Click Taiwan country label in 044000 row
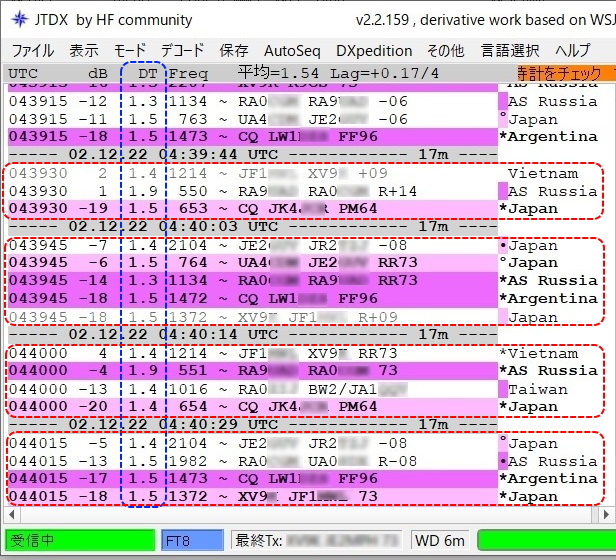This screenshot has height=560, width=616. pos(538,389)
